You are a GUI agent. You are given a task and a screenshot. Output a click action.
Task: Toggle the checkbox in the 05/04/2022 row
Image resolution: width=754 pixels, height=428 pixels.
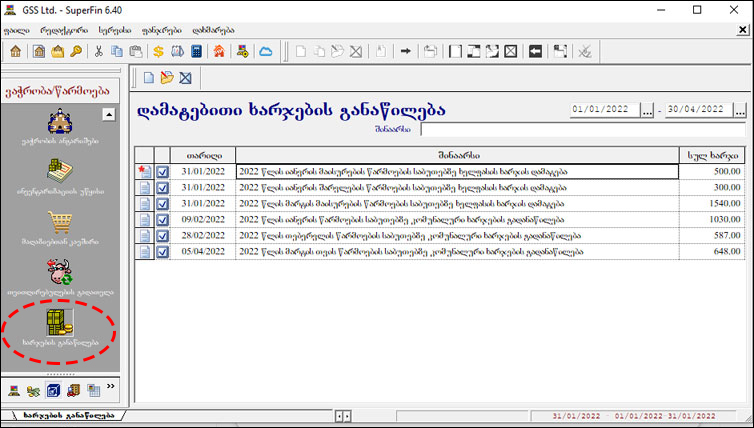point(163,252)
